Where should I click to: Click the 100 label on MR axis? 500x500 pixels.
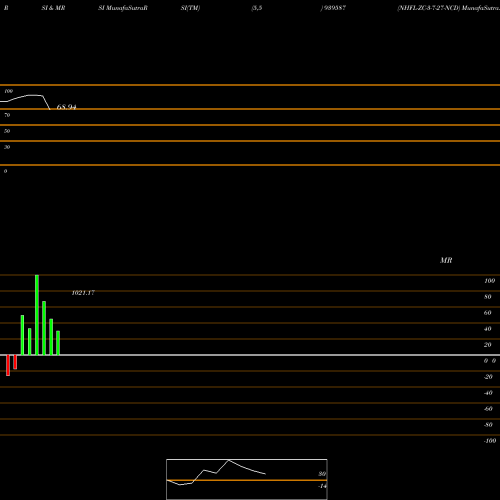coord(489,281)
